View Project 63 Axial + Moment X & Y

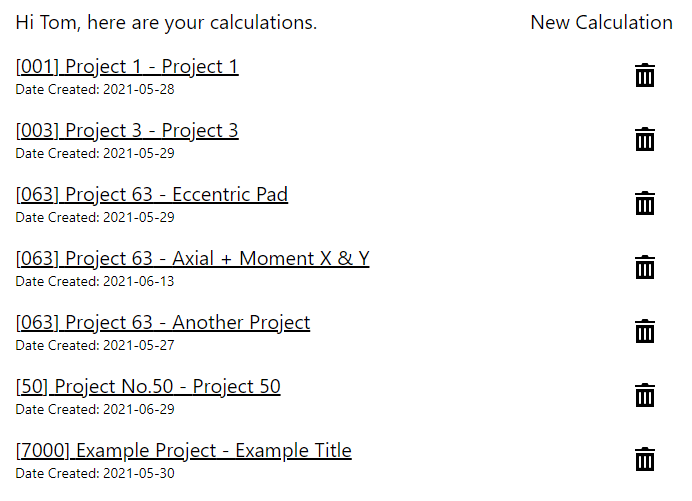pyautogui.click(x=192, y=259)
